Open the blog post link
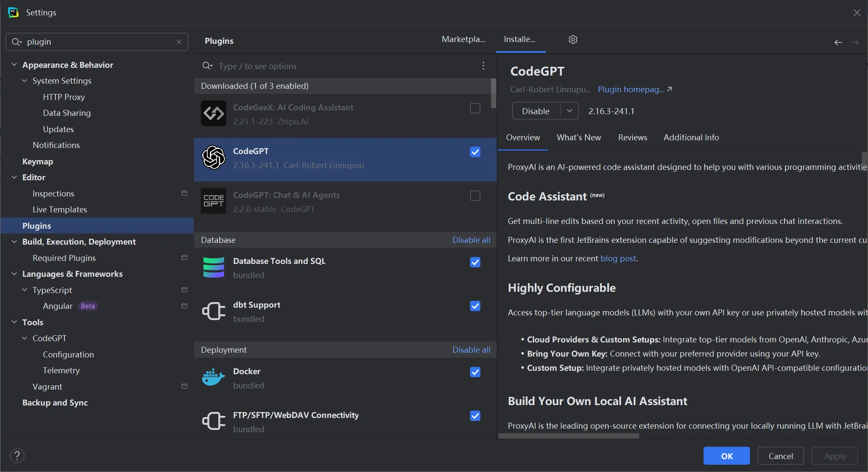The image size is (868, 472). point(618,258)
